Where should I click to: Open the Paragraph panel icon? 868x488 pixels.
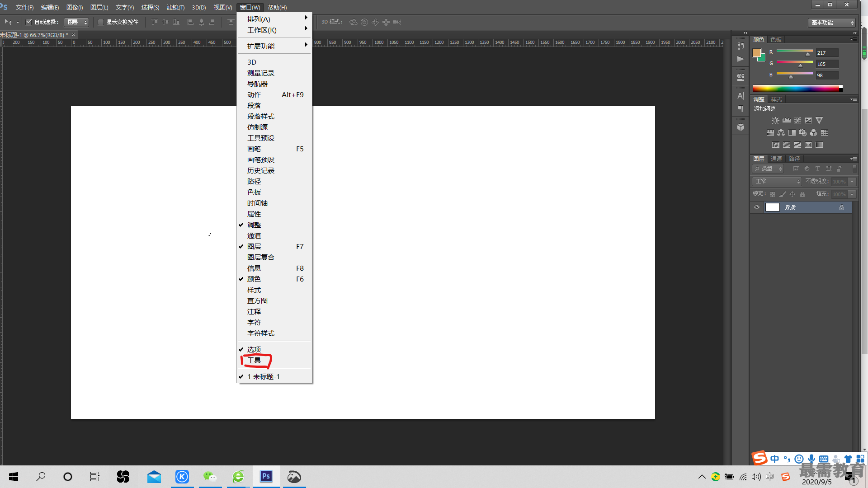pyautogui.click(x=741, y=109)
